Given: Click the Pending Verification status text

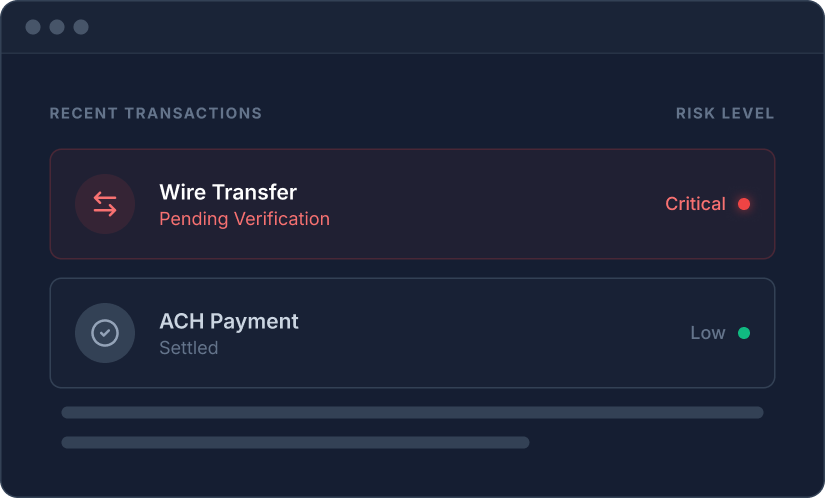Looking at the screenshot, I should point(244,218).
